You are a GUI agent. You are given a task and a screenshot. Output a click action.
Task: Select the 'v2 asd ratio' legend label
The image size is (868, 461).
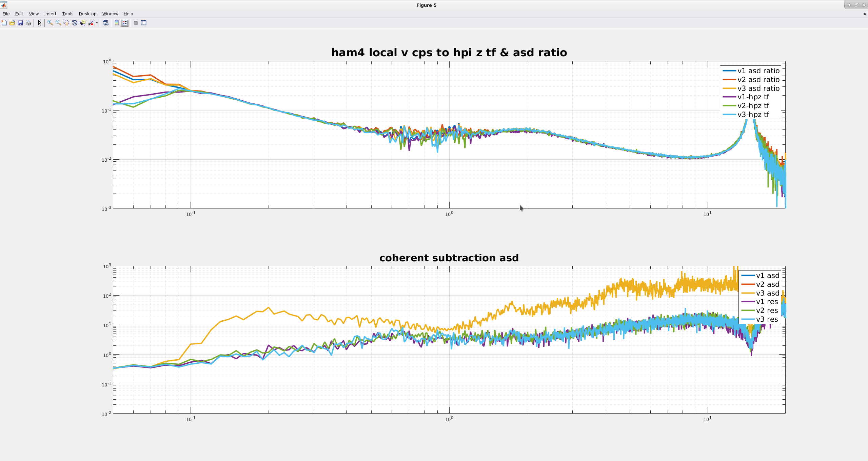(758, 80)
